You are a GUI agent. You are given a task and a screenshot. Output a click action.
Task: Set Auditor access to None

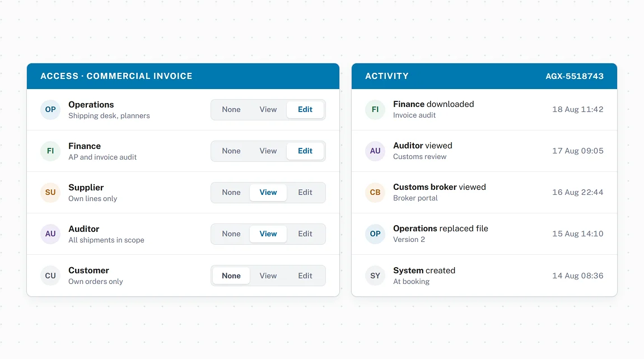tap(231, 234)
